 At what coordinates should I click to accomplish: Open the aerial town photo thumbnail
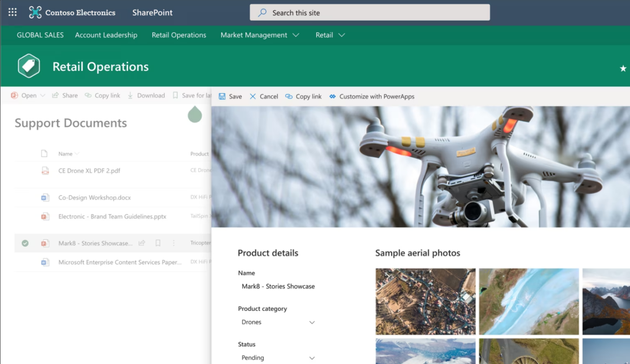point(426,301)
